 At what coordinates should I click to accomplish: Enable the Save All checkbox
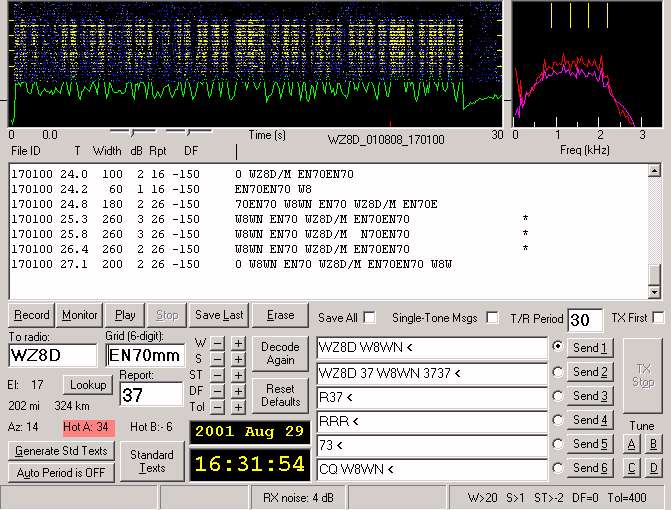[x=370, y=318]
